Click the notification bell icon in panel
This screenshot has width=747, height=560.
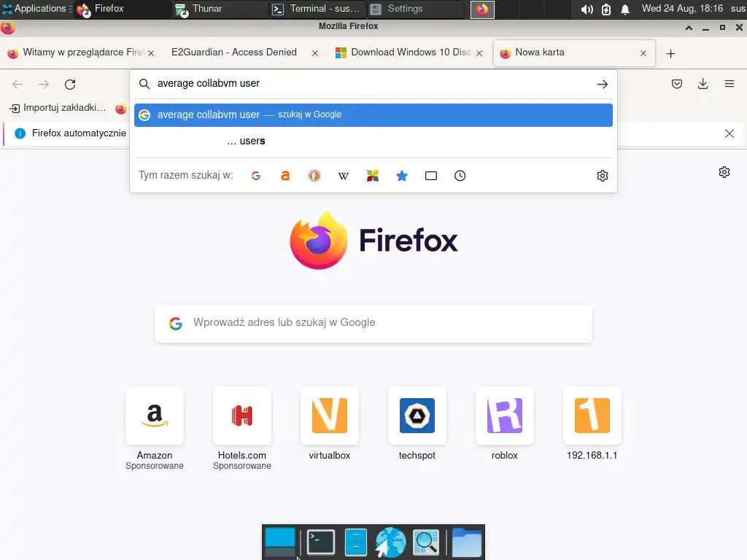pyautogui.click(x=625, y=9)
